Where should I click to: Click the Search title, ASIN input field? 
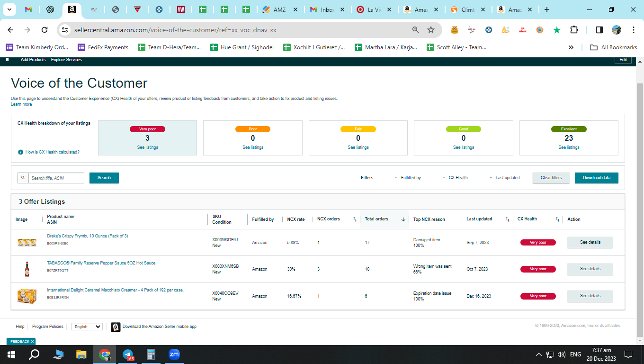point(56,178)
